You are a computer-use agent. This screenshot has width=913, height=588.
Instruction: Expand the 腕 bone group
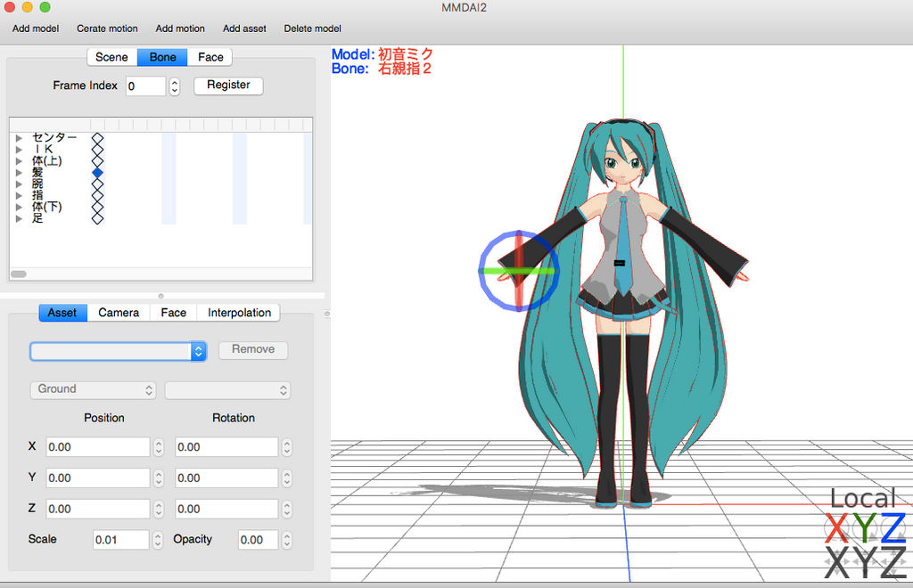coord(20,184)
